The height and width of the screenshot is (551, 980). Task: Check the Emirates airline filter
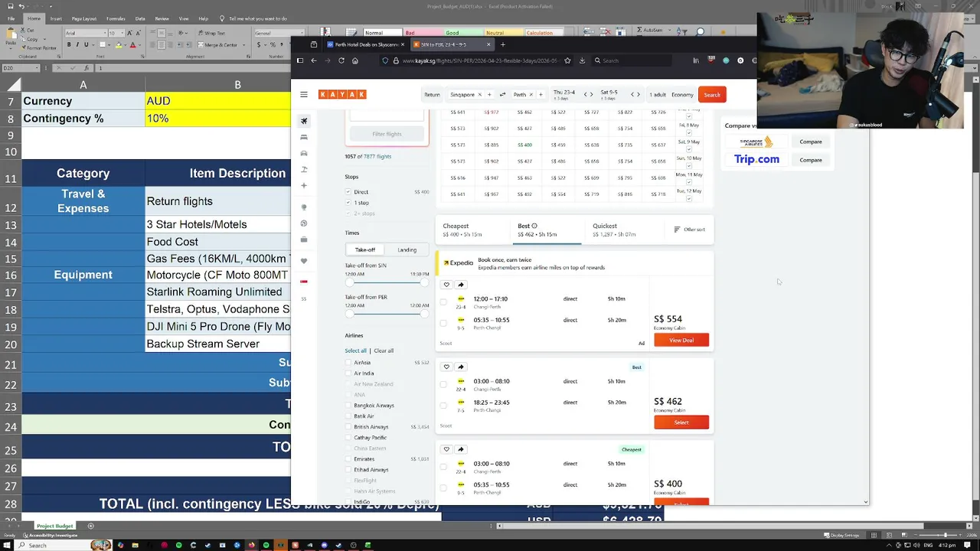tap(348, 459)
